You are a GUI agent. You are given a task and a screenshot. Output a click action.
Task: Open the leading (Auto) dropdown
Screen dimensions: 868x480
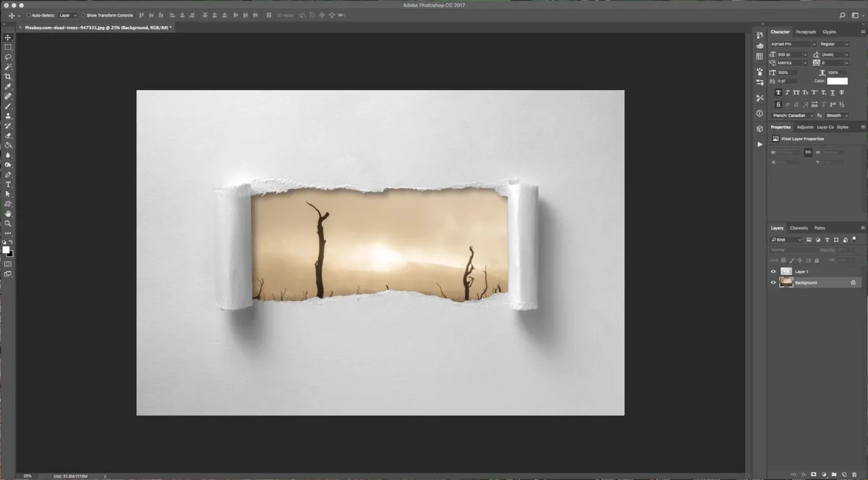(834, 54)
